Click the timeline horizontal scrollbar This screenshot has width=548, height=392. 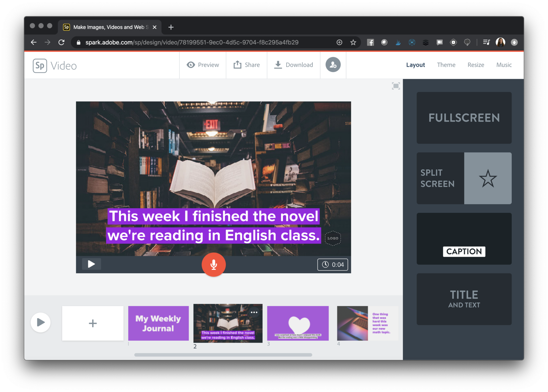[x=223, y=355]
